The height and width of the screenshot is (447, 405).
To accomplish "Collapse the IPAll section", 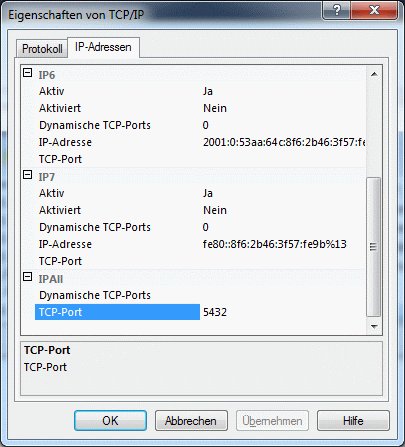I will [x=28, y=277].
